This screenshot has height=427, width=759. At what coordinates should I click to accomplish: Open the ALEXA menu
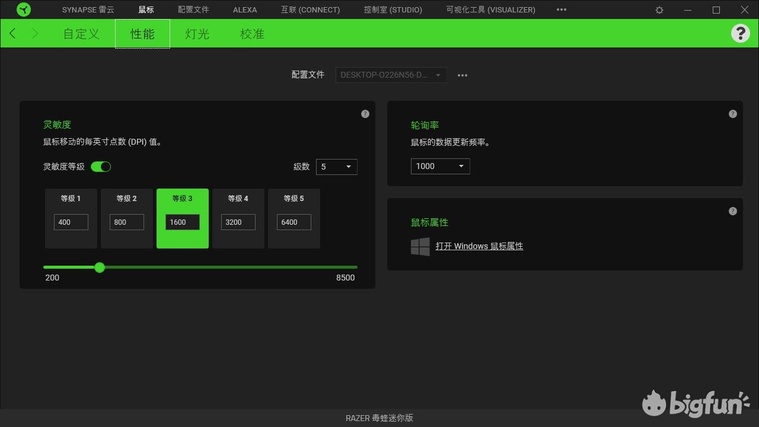point(244,10)
